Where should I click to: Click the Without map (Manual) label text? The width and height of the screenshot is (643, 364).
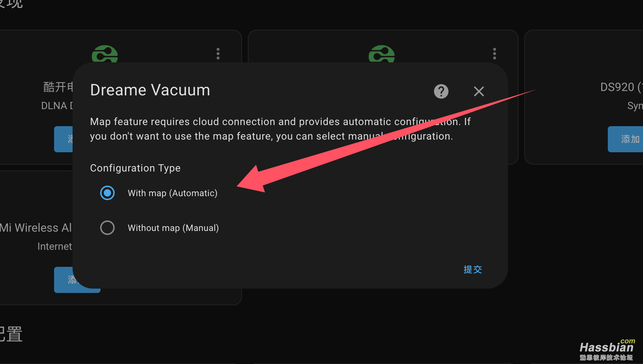pos(173,228)
